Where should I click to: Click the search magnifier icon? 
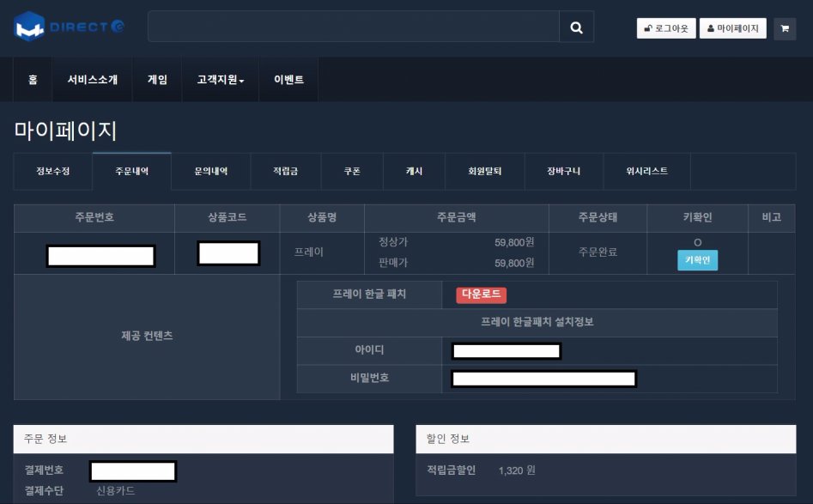pos(575,27)
